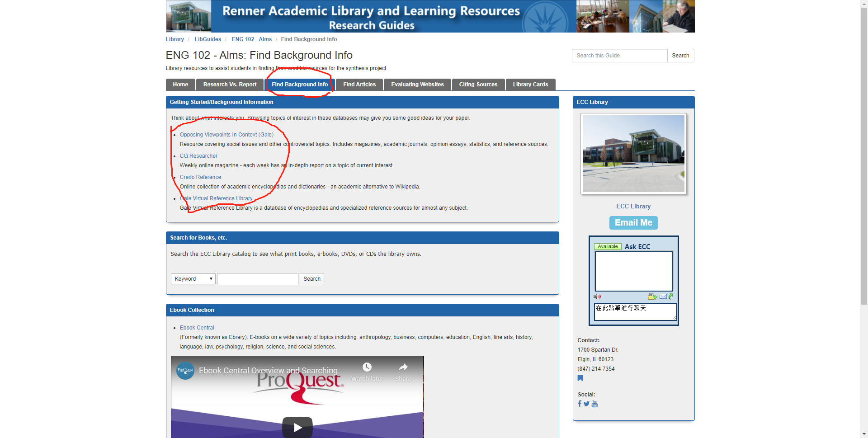Click the Ebook Collection box header
This screenshot has width=868, height=438.
pyautogui.click(x=363, y=310)
